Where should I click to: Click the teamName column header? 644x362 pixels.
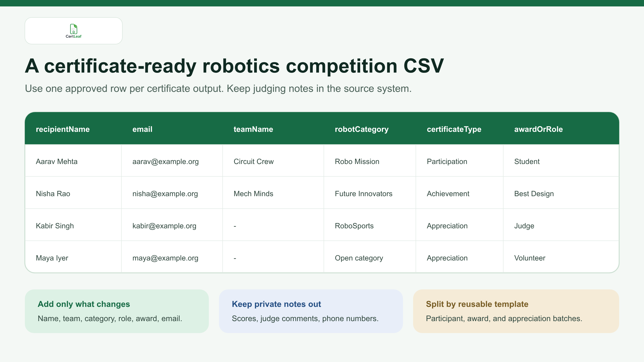(x=273, y=129)
